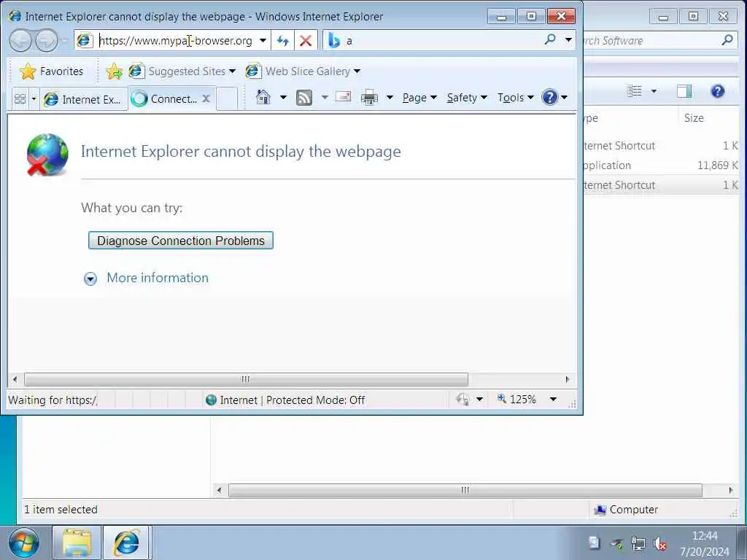Image resolution: width=747 pixels, height=560 pixels.
Task: Click the status bar security zone globe
Action: coord(211,400)
